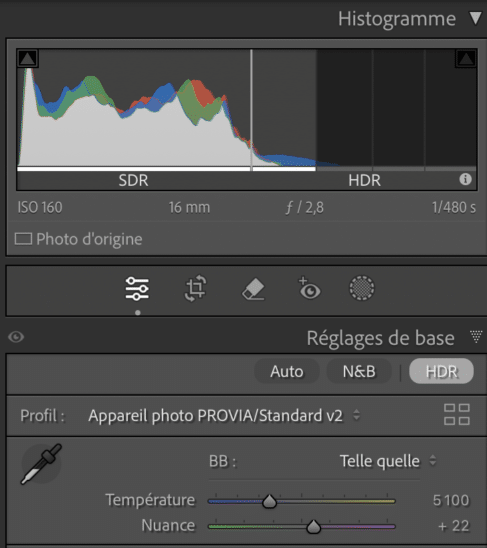Enable the Photo d'origine checkbox
487x548 pixels.
[x=23, y=239]
